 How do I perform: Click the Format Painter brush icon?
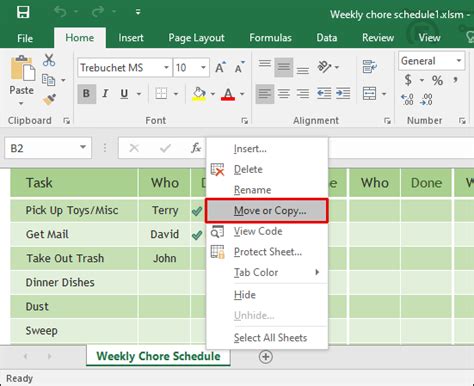[49, 99]
